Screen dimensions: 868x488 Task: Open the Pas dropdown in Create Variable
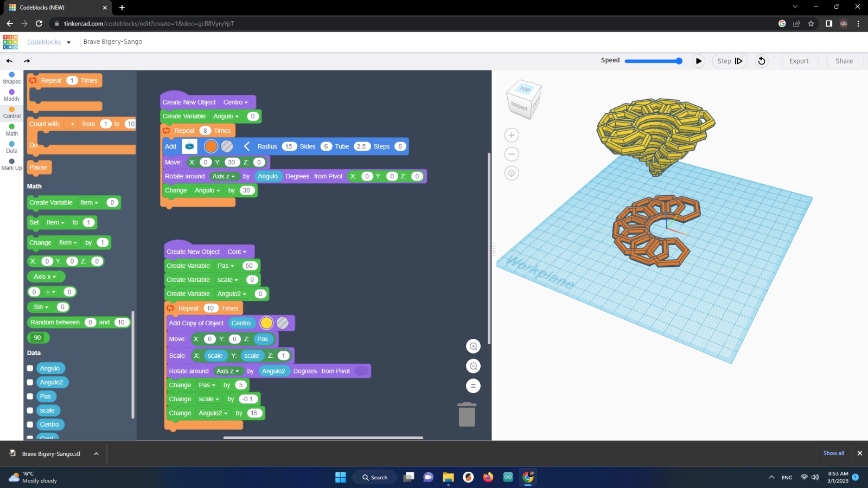[x=226, y=266]
